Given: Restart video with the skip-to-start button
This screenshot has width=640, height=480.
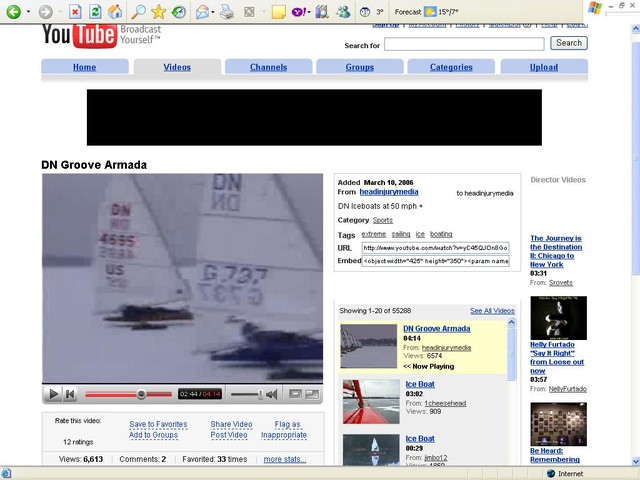Looking at the screenshot, I should (70, 394).
